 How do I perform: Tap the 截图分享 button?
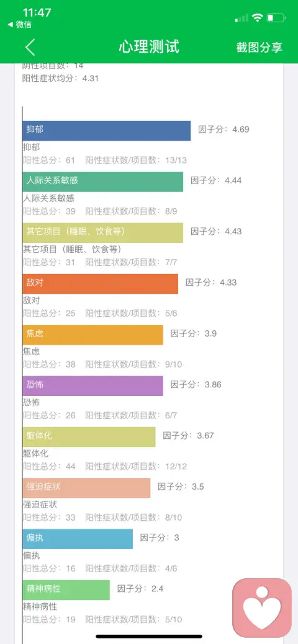(x=260, y=47)
